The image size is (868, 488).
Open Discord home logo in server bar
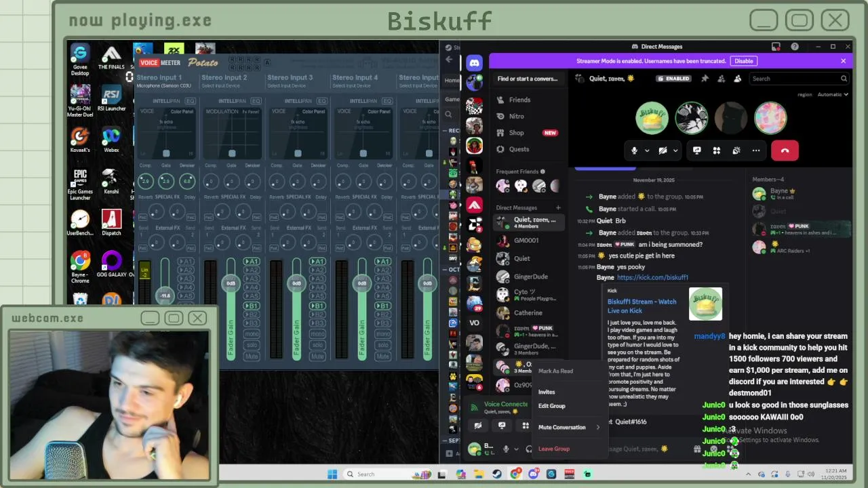click(x=474, y=62)
